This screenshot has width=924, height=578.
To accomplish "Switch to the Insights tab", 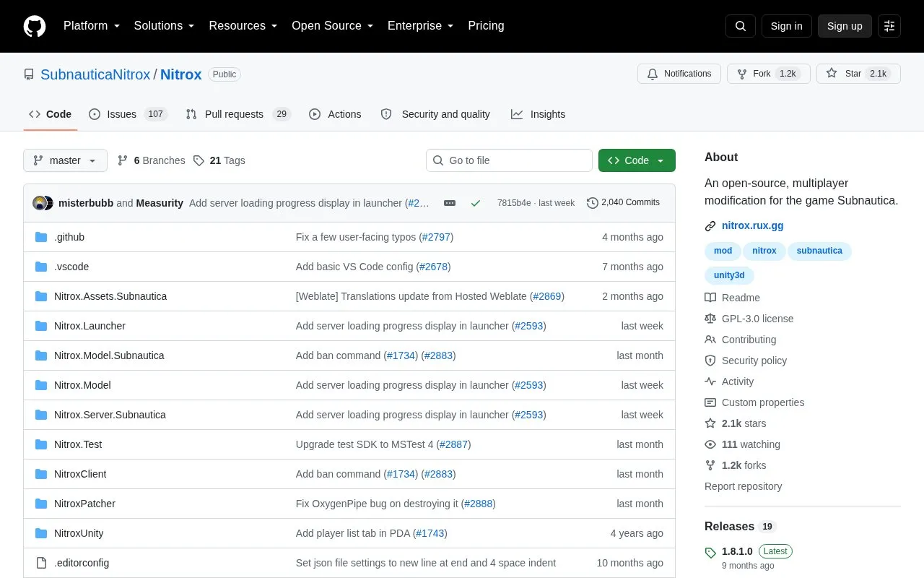I will (x=539, y=114).
